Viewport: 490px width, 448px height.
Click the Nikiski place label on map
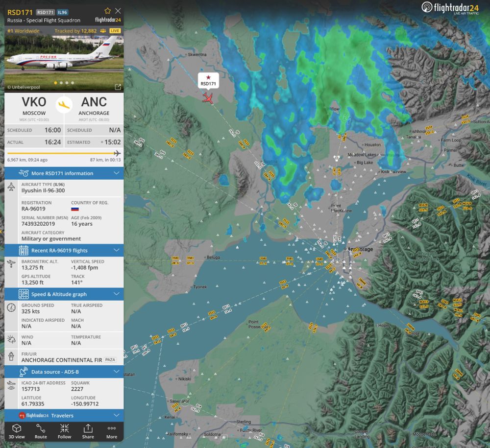(184, 379)
